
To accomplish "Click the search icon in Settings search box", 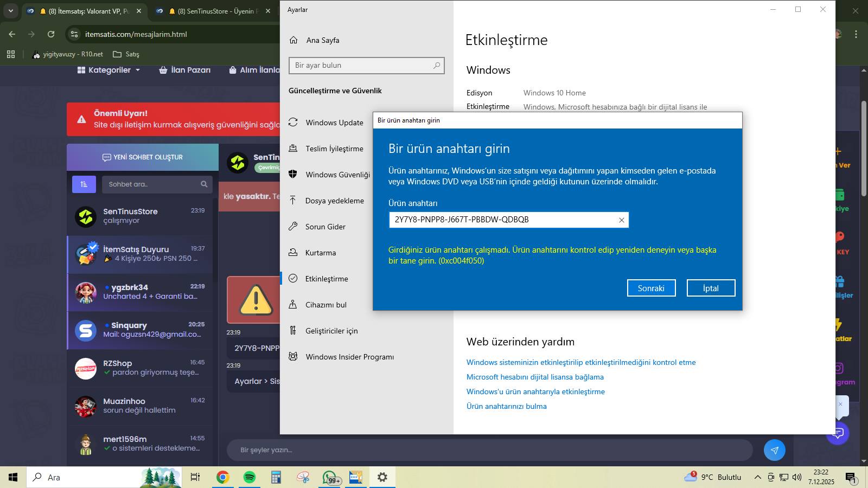I will (437, 66).
